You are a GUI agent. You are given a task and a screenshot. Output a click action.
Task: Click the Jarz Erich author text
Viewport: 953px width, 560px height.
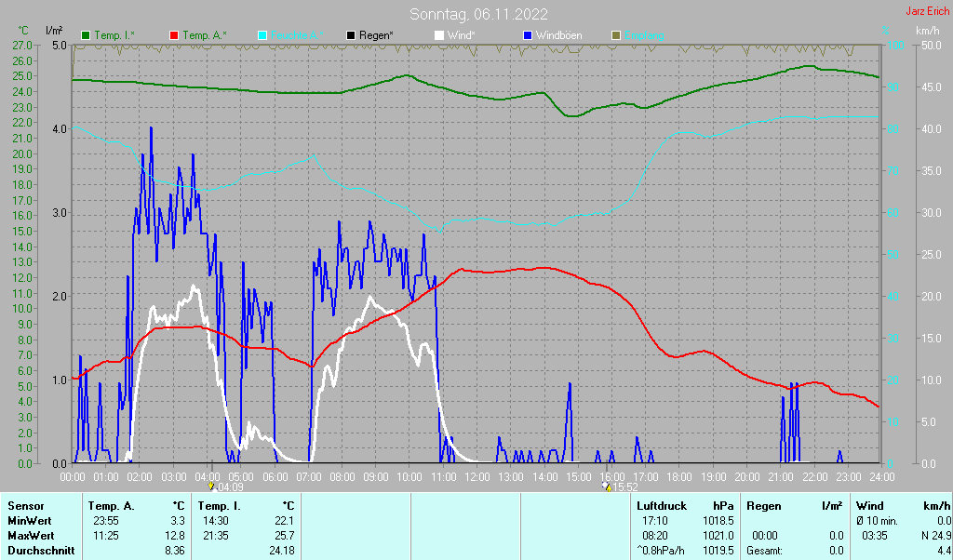pyautogui.click(x=927, y=11)
